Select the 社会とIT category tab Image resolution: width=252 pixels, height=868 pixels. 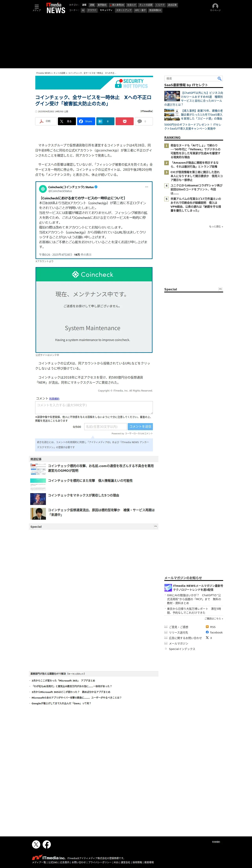coord(131,5)
